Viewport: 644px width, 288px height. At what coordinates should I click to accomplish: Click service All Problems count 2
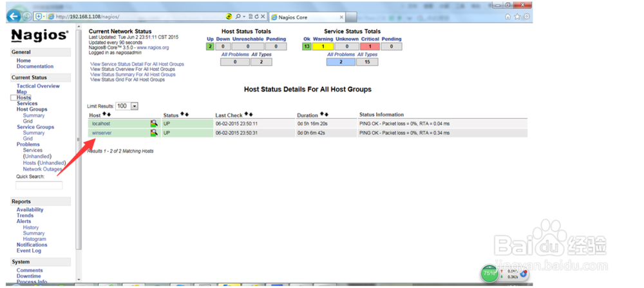click(x=341, y=62)
